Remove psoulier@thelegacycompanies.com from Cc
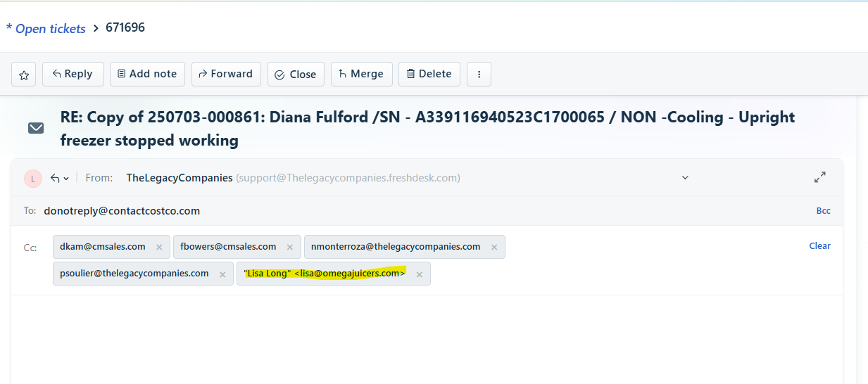Screen dimensions: 868x384 (222, 275)
